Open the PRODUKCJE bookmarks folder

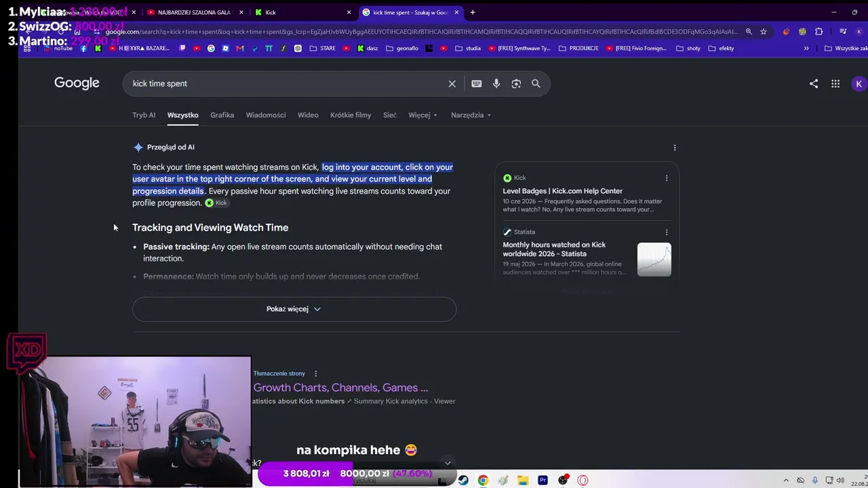580,48
